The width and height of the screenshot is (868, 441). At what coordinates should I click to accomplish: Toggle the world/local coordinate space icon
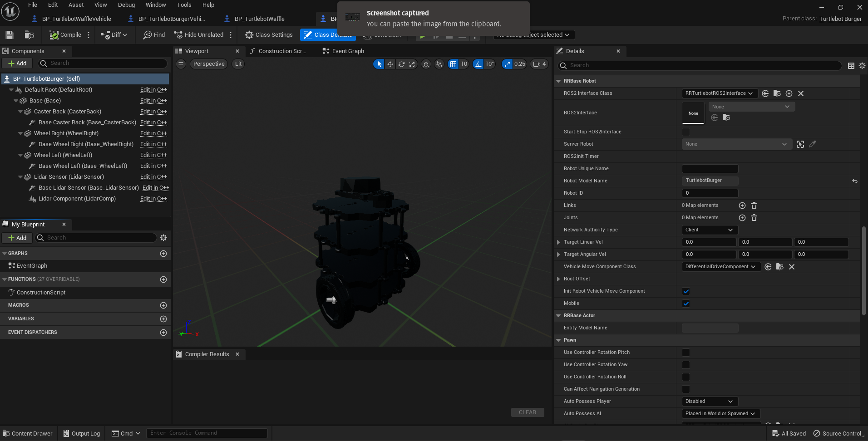pyautogui.click(x=426, y=64)
